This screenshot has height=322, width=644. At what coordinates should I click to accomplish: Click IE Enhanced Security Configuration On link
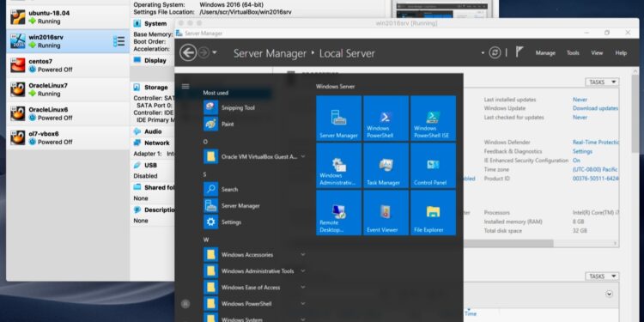(x=577, y=161)
